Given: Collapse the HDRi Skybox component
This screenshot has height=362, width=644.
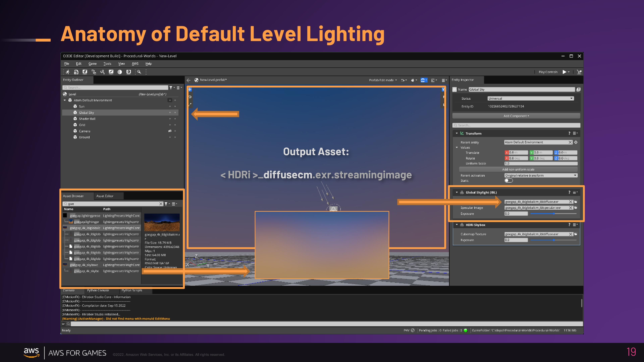Looking at the screenshot, I should [x=457, y=225].
